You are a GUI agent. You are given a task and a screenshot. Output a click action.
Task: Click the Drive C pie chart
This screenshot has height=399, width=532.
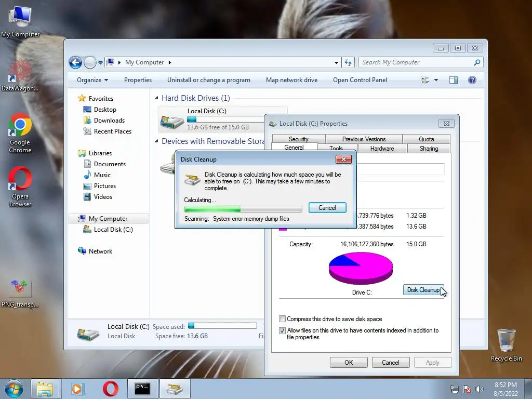click(361, 268)
